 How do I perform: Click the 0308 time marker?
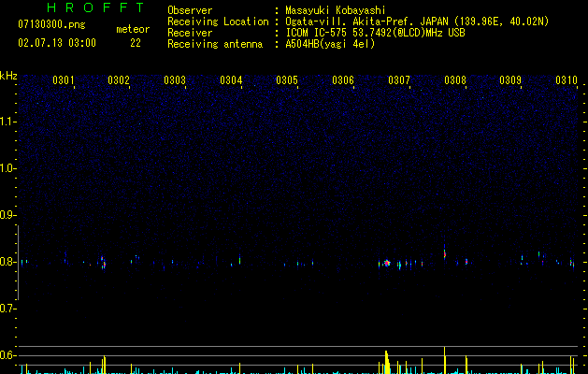click(455, 79)
